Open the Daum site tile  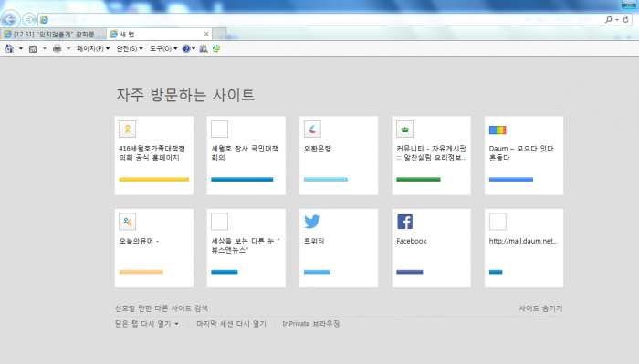(524, 155)
